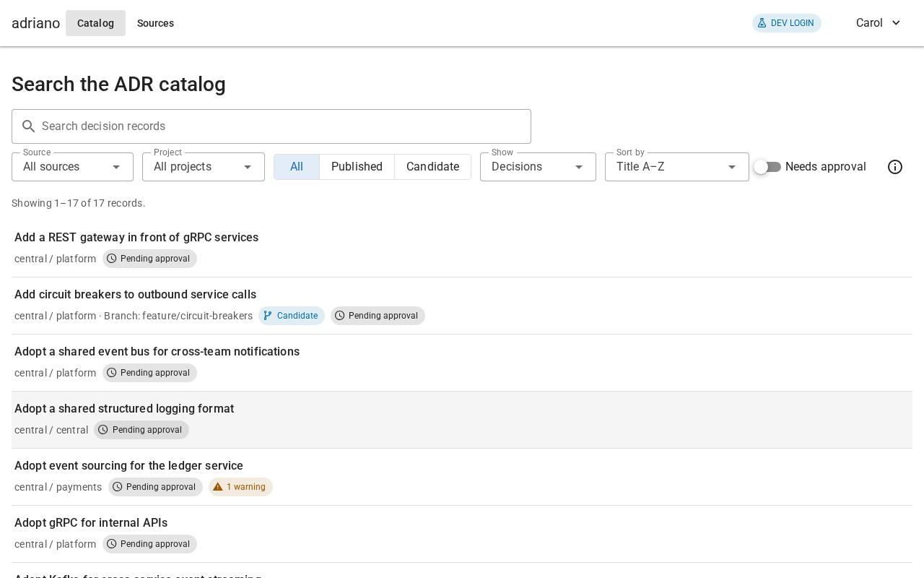Viewport: 924px width, 578px height.
Task: Switch to the Catalog tab
Action: 95,23
